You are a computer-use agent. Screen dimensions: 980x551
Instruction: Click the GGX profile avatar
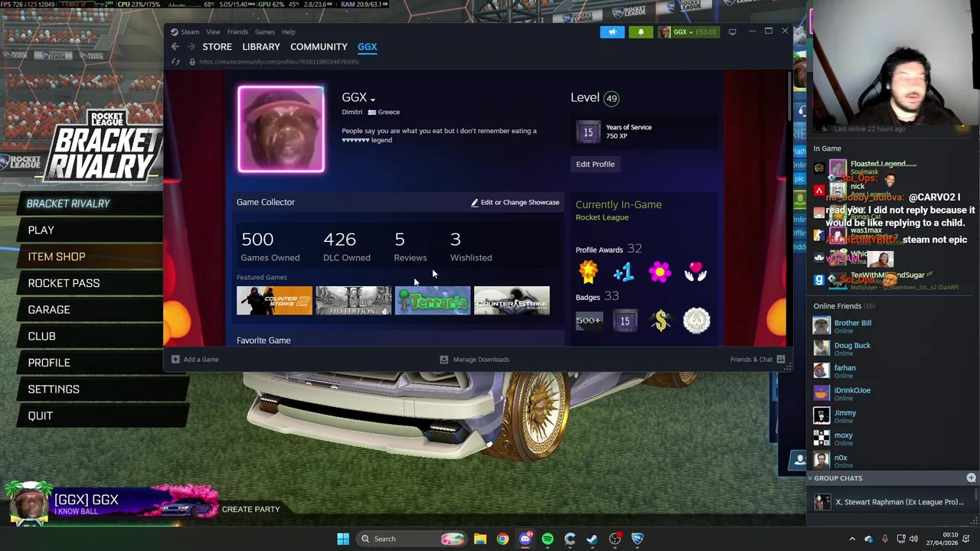click(x=281, y=129)
